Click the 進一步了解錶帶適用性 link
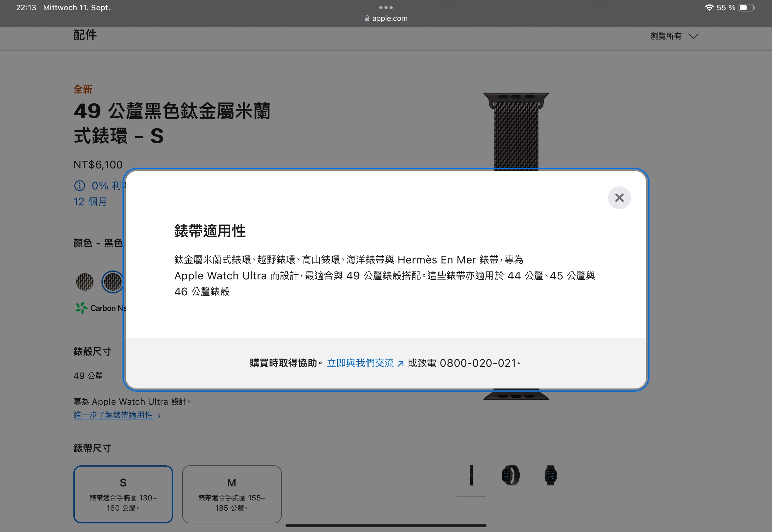The width and height of the screenshot is (772, 532). click(117, 415)
